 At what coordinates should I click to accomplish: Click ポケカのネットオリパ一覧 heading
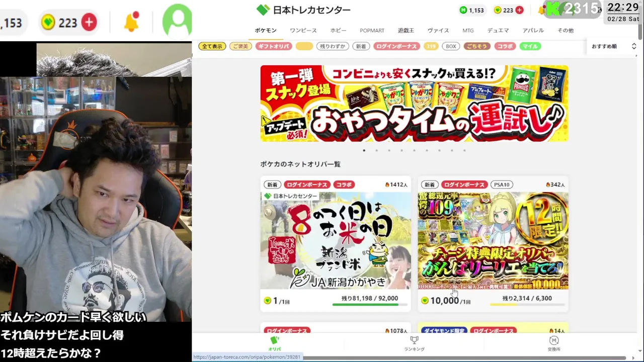click(x=300, y=164)
